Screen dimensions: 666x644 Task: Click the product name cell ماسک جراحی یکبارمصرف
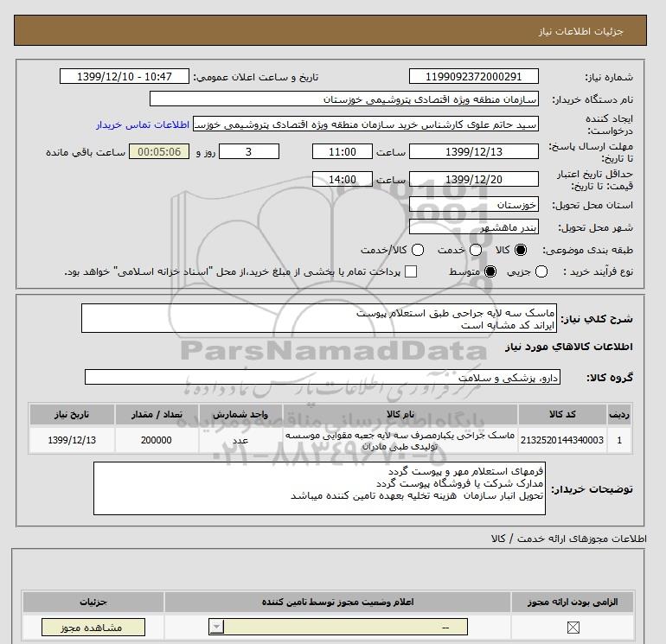pyautogui.click(x=400, y=440)
